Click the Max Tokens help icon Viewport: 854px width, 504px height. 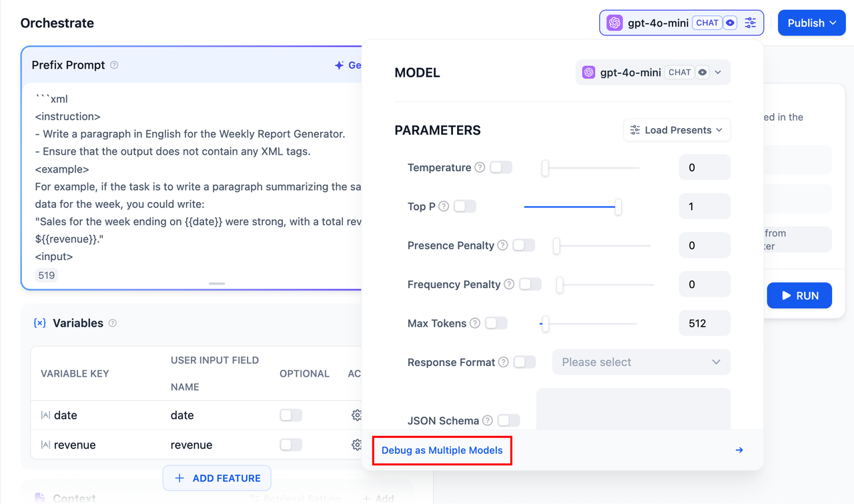tap(475, 323)
